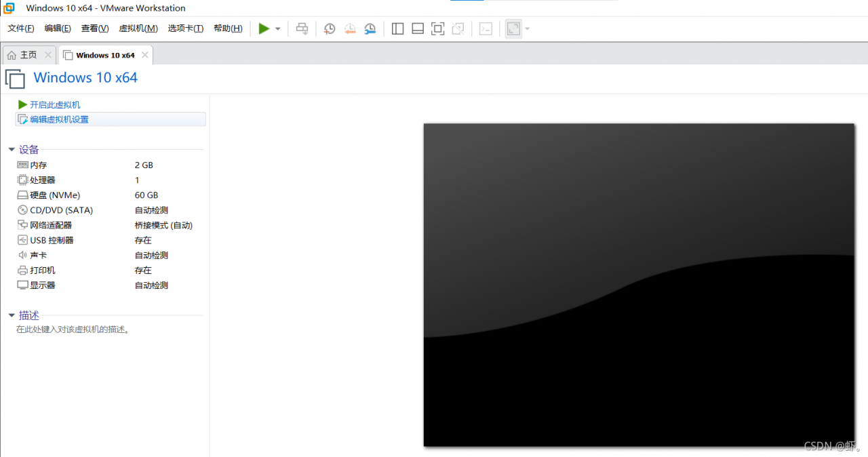The height and width of the screenshot is (457, 868).
Task: Click the 编辑虚拟机设置 link
Action: tap(59, 119)
